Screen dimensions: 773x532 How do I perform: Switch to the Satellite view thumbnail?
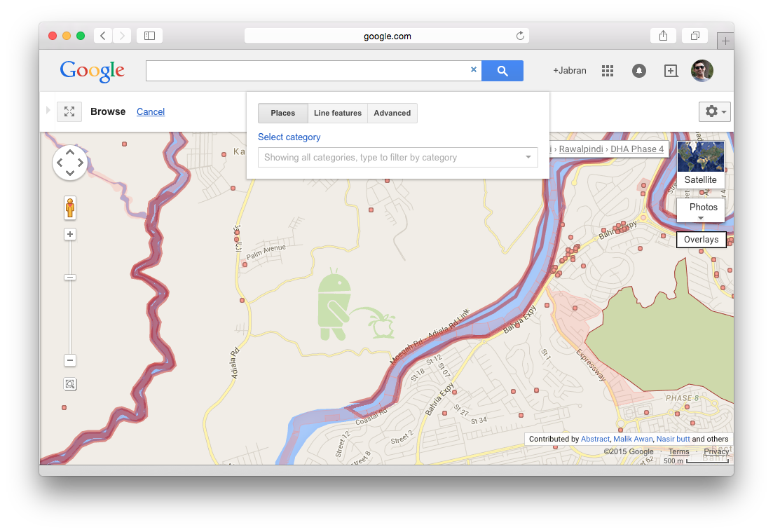(x=701, y=164)
